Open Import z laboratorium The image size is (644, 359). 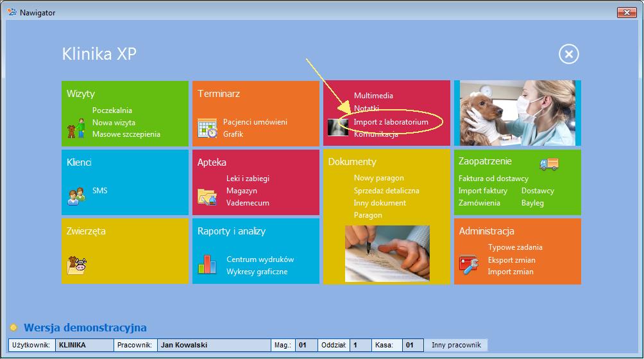pyautogui.click(x=391, y=122)
